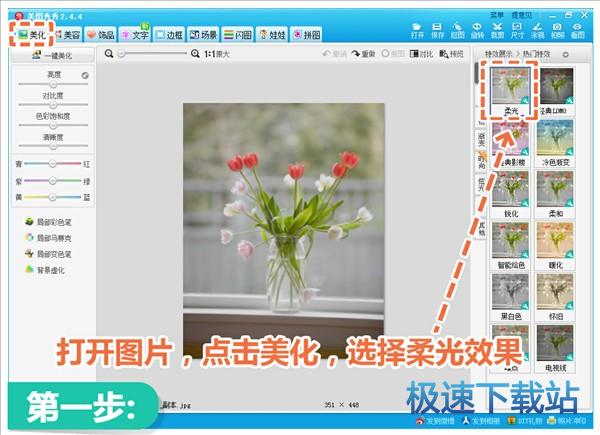Apply the 冷色渐变 effect thumbnail
Viewport: 600px width, 435px height.
556,138
